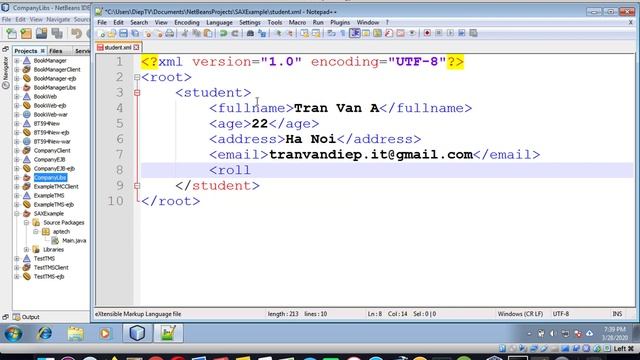Click the Open file icon in Notepad++ toolbar
Image resolution: width=640 pixels, height=360 pixels.
(112, 33)
